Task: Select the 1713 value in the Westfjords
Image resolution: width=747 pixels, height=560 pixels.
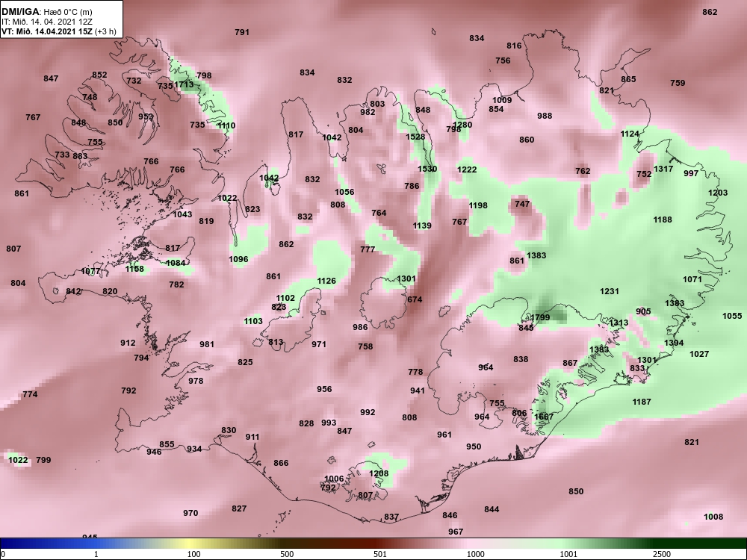Action: click(184, 85)
